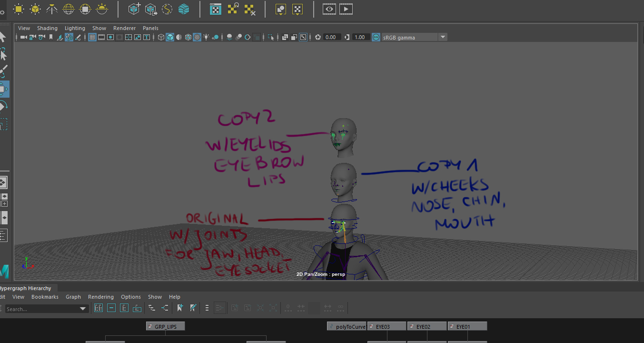Click the bookmark icon in viewport toolbar
This screenshot has width=644, height=343.
(51, 37)
